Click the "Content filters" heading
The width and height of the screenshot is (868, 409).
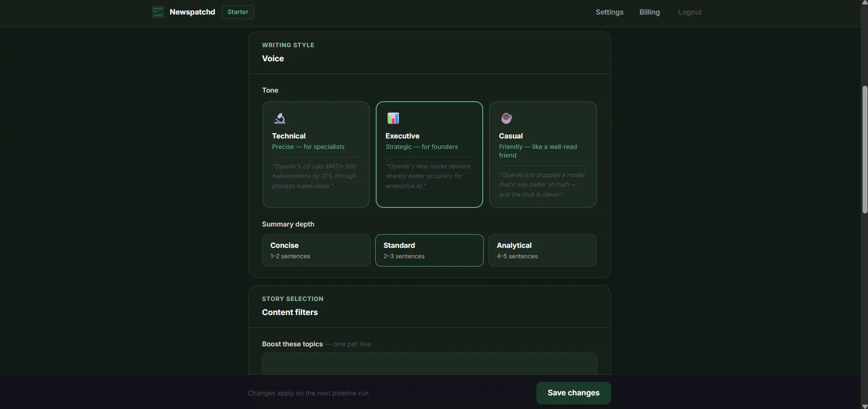click(x=290, y=312)
